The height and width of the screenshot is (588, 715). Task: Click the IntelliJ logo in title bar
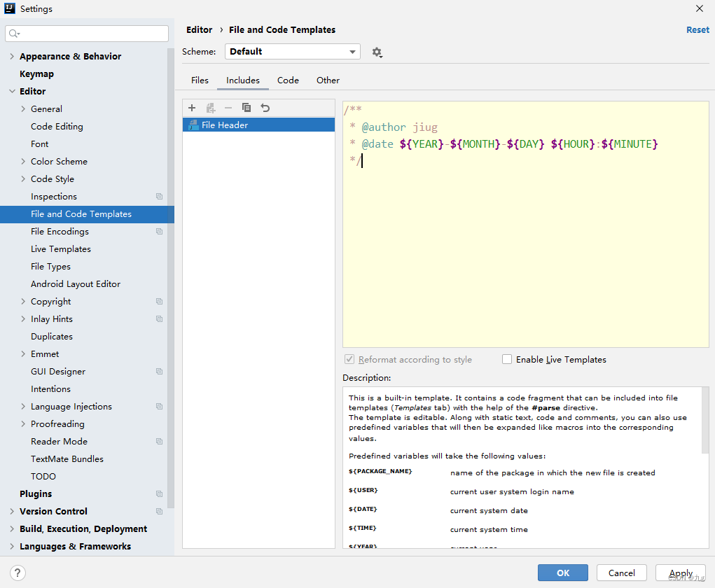pos(10,8)
